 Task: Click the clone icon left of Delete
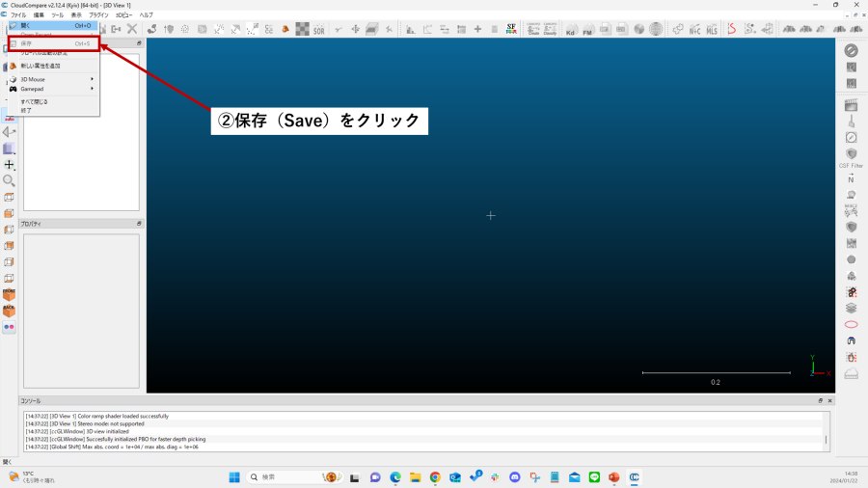click(x=116, y=29)
